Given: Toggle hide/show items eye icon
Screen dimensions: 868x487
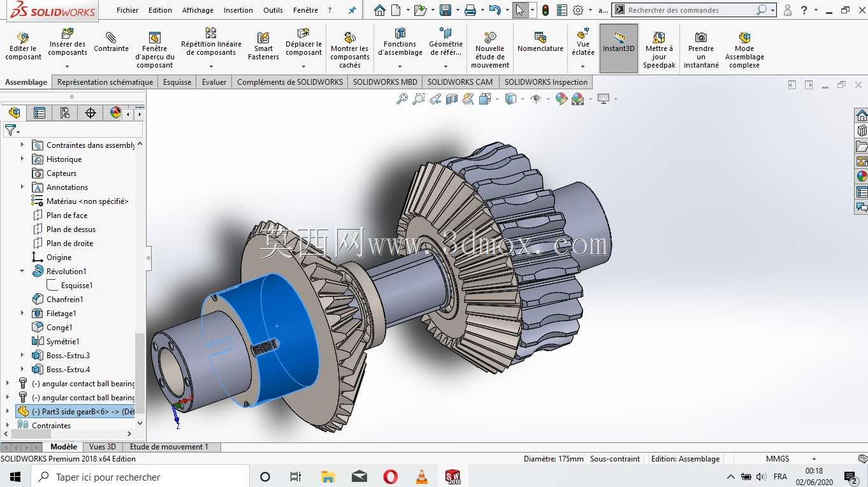Looking at the screenshot, I should click(536, 99).
